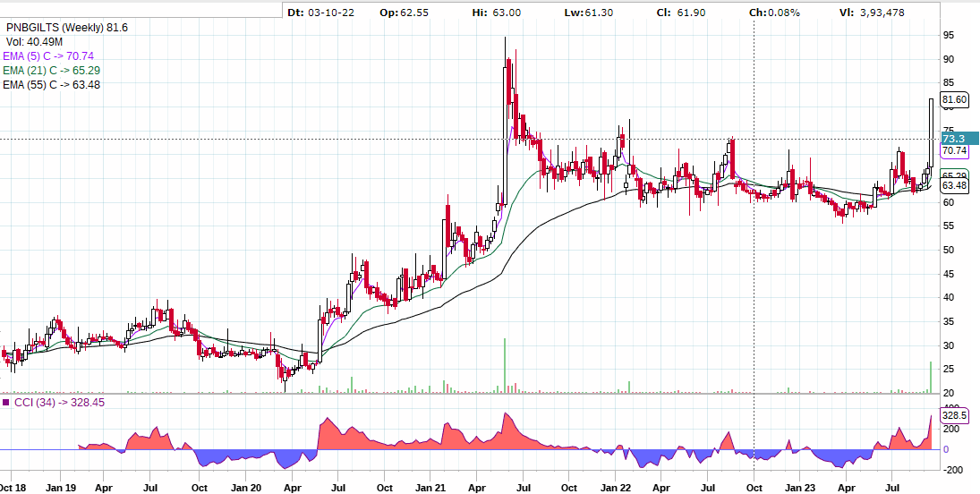Click the Jan 21 time axis label

(x=430, y=487)
